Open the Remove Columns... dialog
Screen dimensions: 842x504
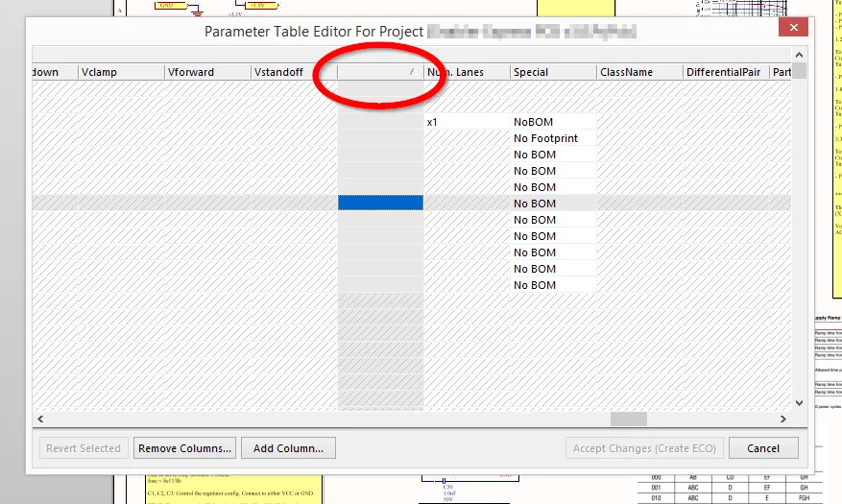[184, 448]
